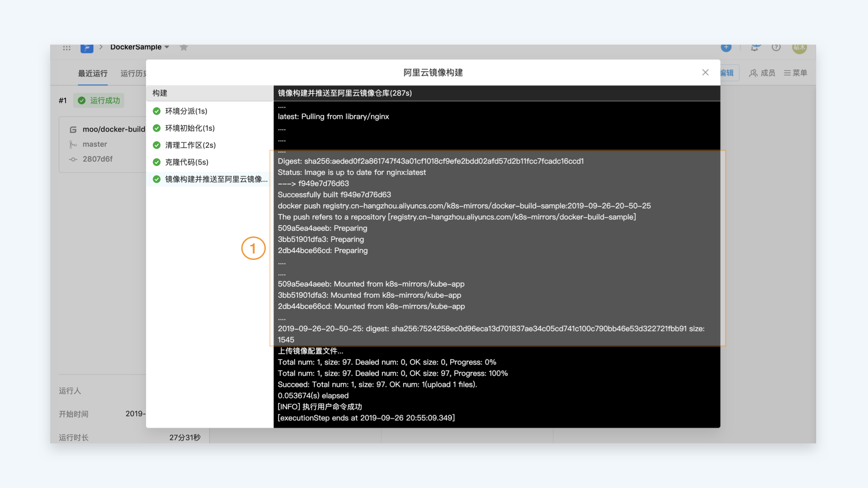Switch to the 运行历史 tab
Image resolution: width=868 pixels, height=488 pixels.
pos(133,73)
